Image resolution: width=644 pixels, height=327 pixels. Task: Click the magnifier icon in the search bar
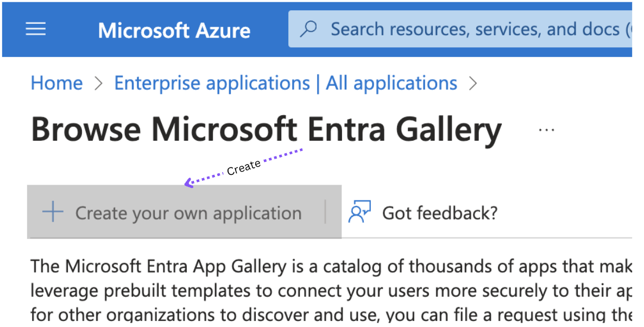coord(309,28)
